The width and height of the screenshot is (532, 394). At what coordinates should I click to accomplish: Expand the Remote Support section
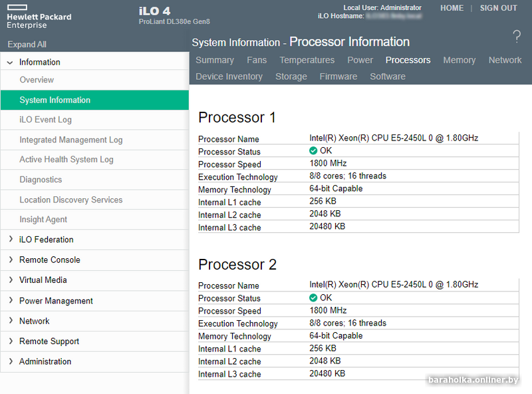coord(11,341)
